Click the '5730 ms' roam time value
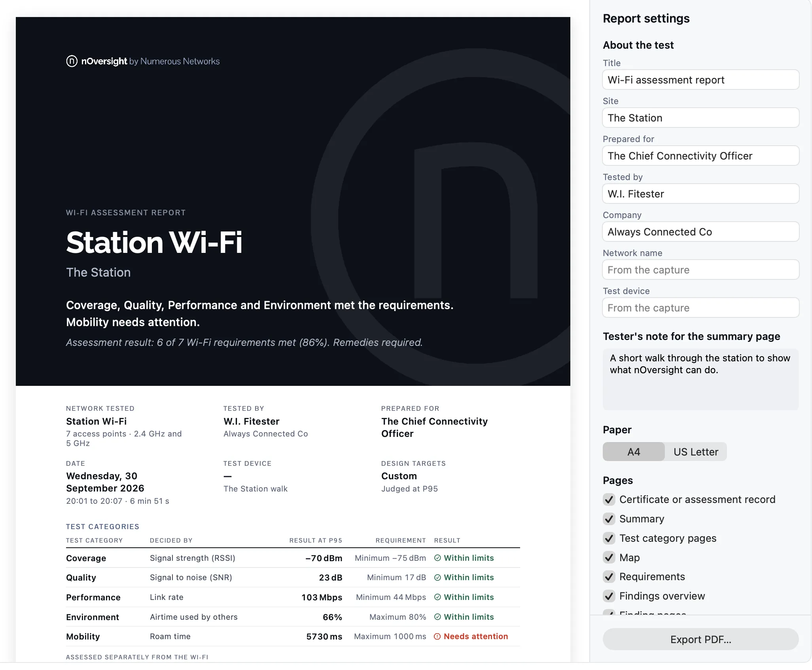Image resolution: width=812 pixels, height=670 pixels. 324,636
